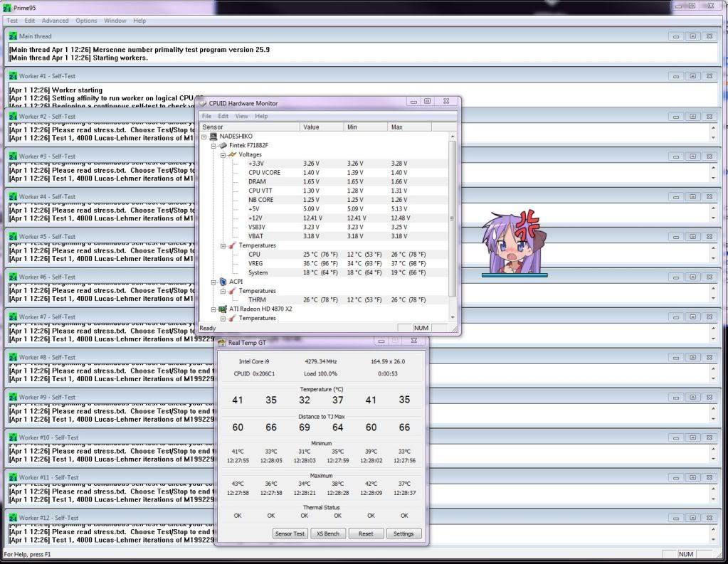The width and height of the screenshot is (728, 564).
Task: Open the View menu in Hardware Monitor
Action: (x=242, y=116)
